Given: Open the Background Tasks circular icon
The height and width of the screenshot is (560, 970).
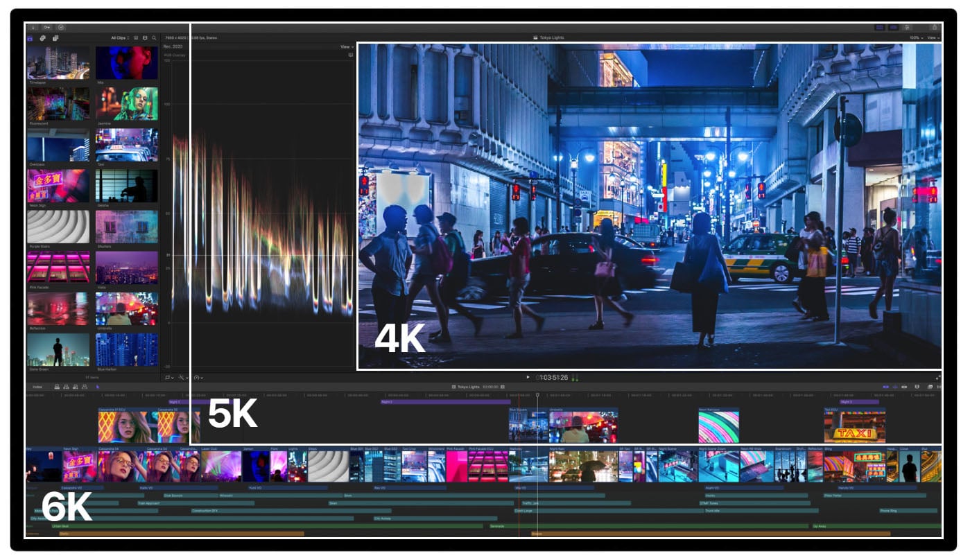Looking at the screenshot, I should coord(61,28).
